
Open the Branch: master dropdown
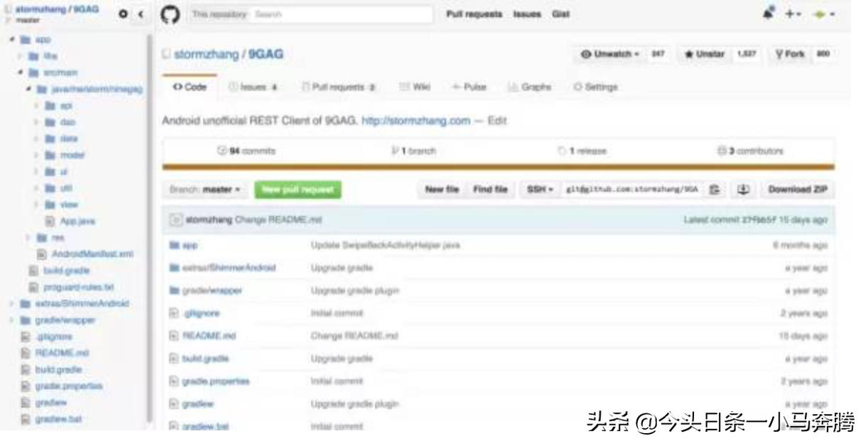[204, 190]
